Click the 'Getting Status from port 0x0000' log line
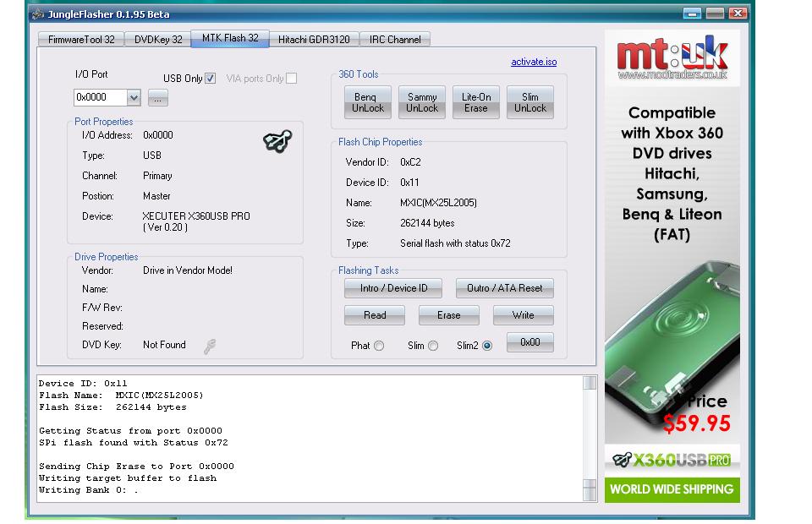Image resolution: width=812 pixels, height=524 pixels. click(130, 431)
